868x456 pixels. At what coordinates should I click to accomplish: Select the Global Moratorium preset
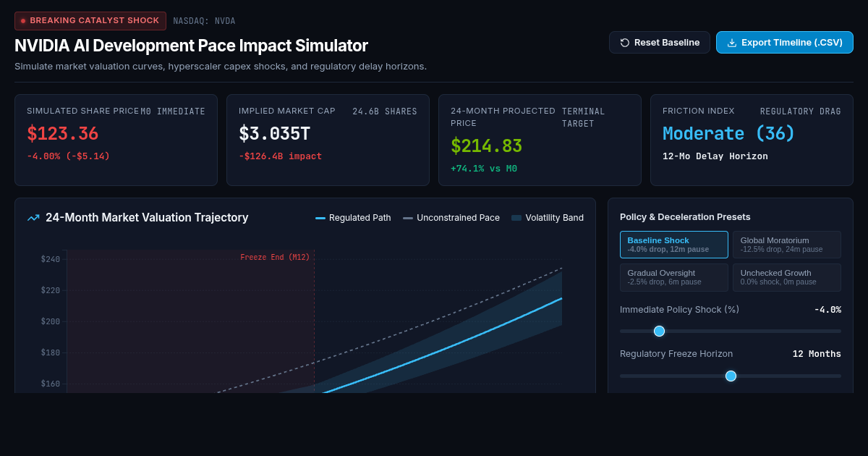(787, 245)
